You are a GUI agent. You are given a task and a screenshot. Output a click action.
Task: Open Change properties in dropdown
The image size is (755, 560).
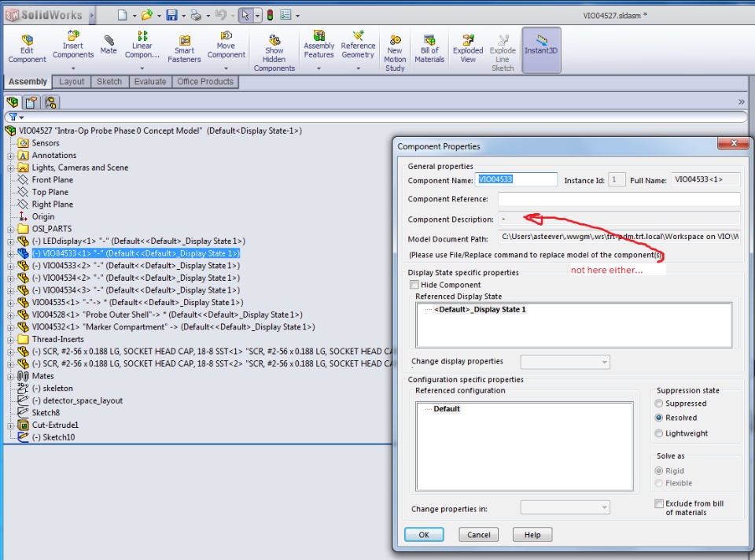pos(565,507)
